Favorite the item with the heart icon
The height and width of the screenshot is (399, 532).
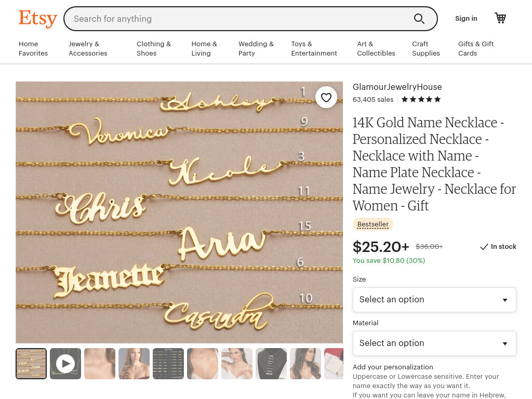coord(326,98)
